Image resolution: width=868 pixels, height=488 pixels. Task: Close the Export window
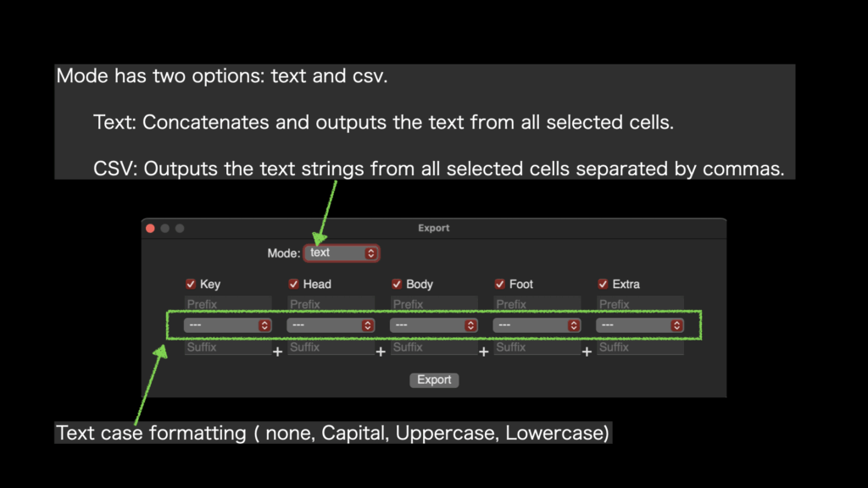click(x=151, y=229)
